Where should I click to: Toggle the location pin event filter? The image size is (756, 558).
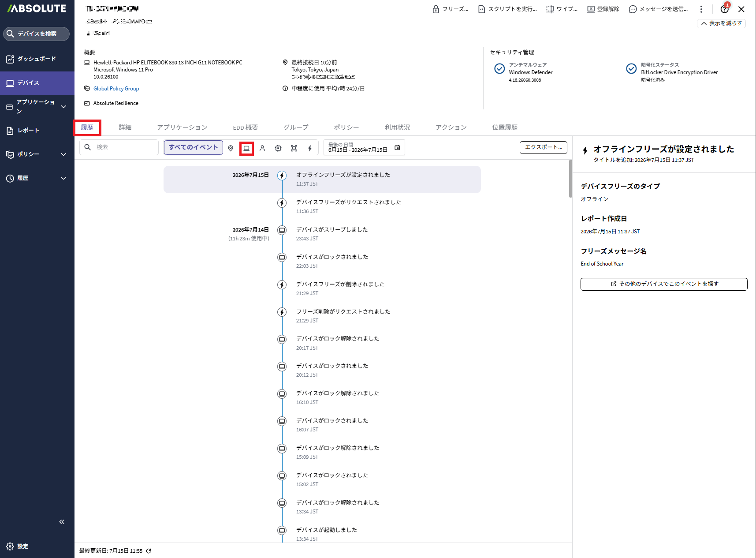(231, 148)
